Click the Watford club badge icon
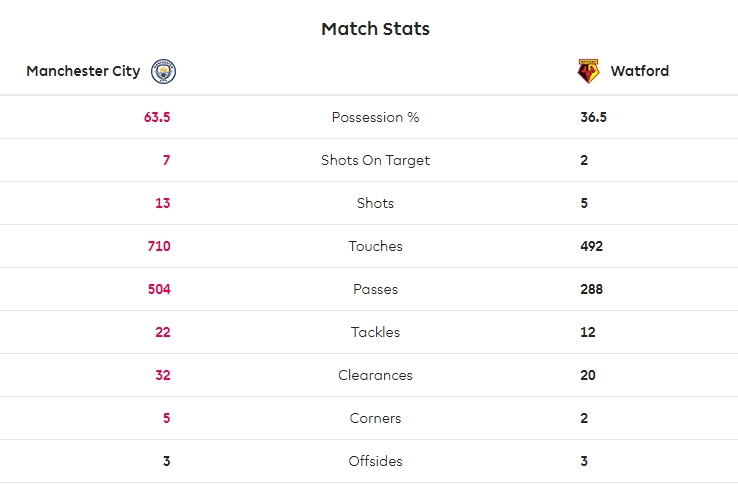Viewport: 738px width, 485px height. 588,71
